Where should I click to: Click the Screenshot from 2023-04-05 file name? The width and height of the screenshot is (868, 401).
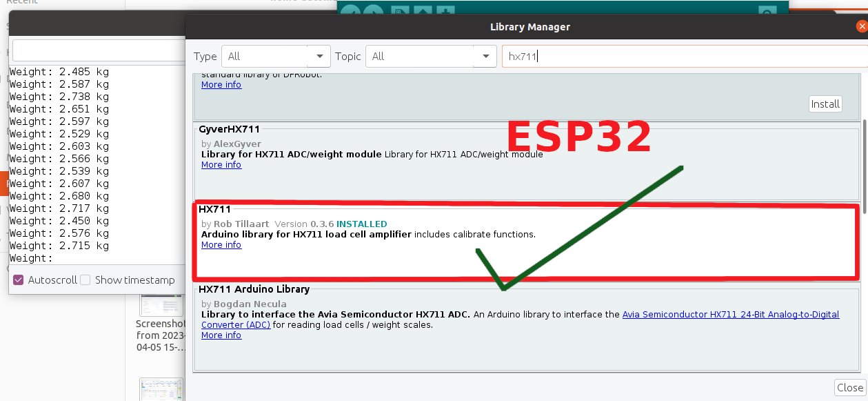[x=161, y=335]
